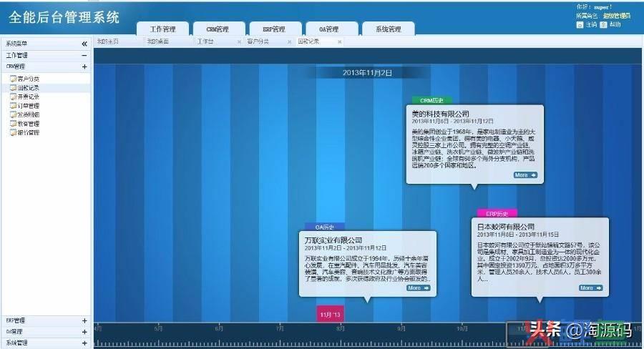Click the 系统菜单 sidebar header label
The height and width of the screenshot is (349, 644).
point(16,44)
